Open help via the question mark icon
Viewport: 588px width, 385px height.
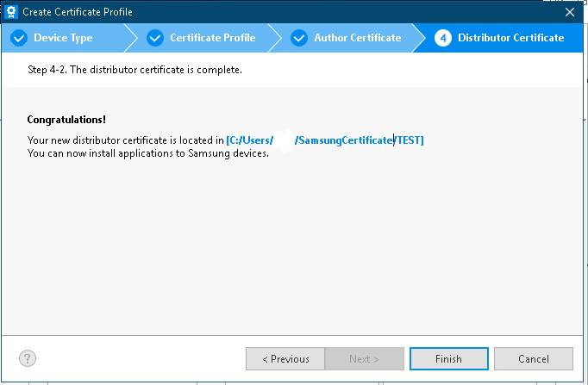(28, 358)
